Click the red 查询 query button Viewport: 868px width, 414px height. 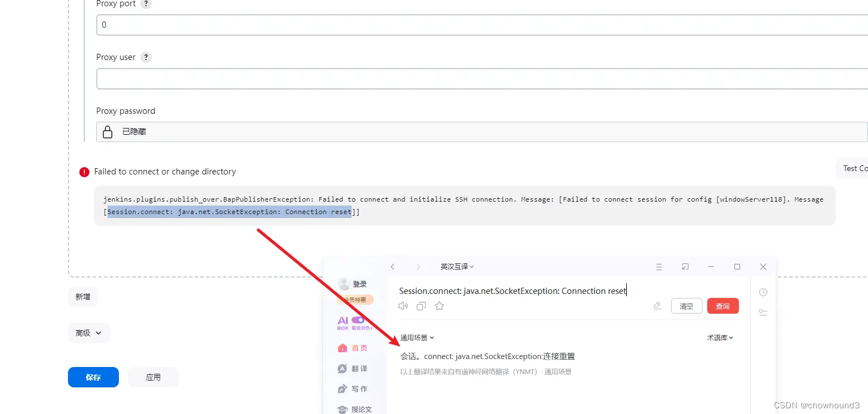(x=723, y=306)
